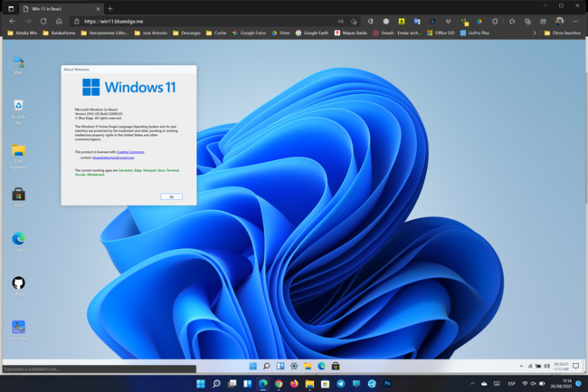Expand hidden tray icons in web taskbar

coord(521,366)
